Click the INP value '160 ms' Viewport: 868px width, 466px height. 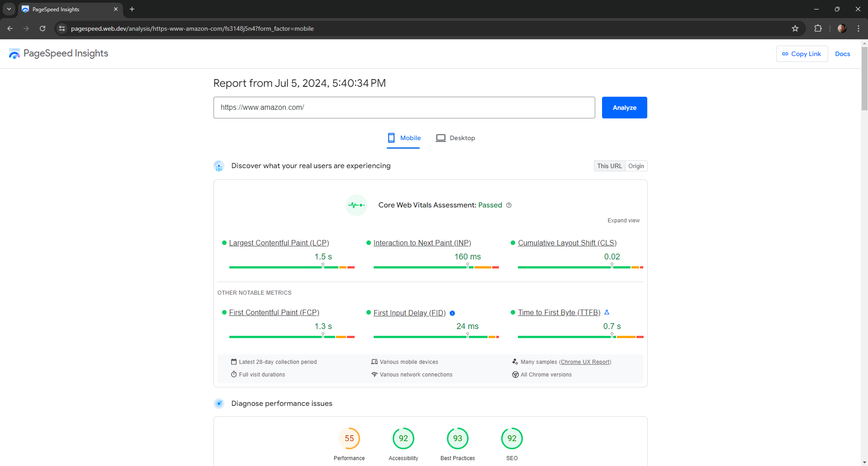pyautogui.click(x=468, y=257)
